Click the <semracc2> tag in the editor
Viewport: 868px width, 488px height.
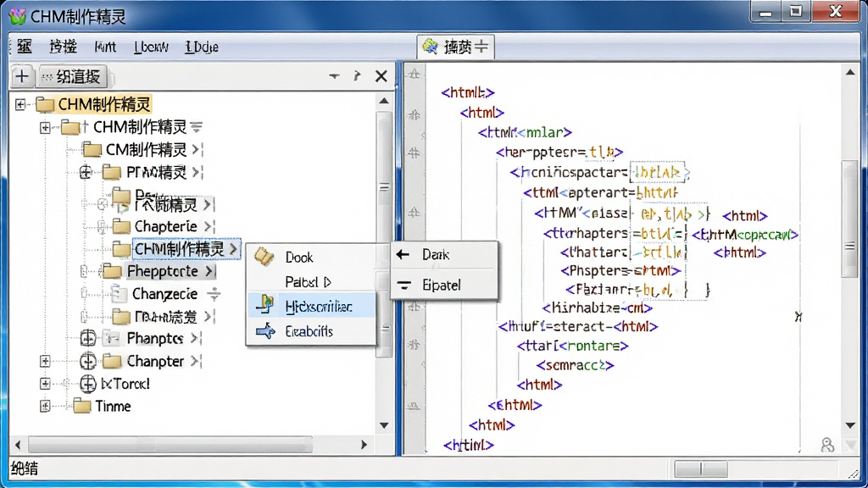pos(576,365)
